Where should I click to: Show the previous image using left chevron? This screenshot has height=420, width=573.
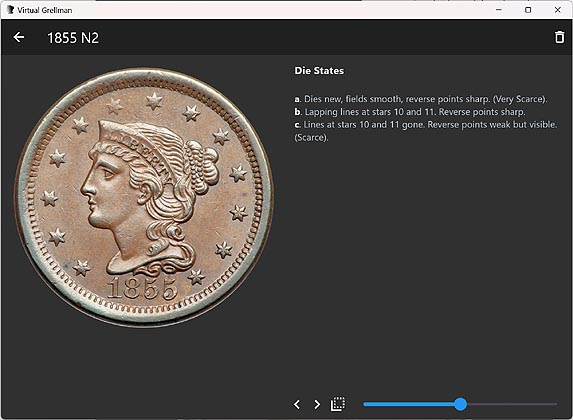coord(297,404)
